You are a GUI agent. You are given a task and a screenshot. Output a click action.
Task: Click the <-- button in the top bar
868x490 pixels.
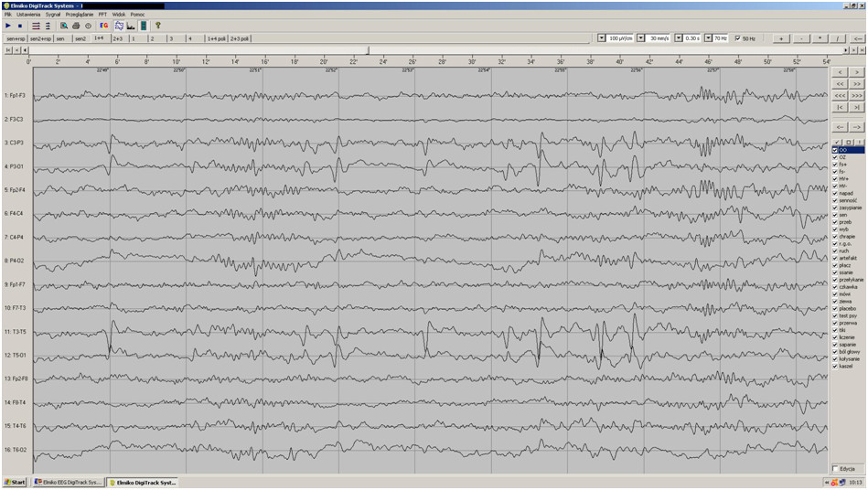click(x=858, y=38)
